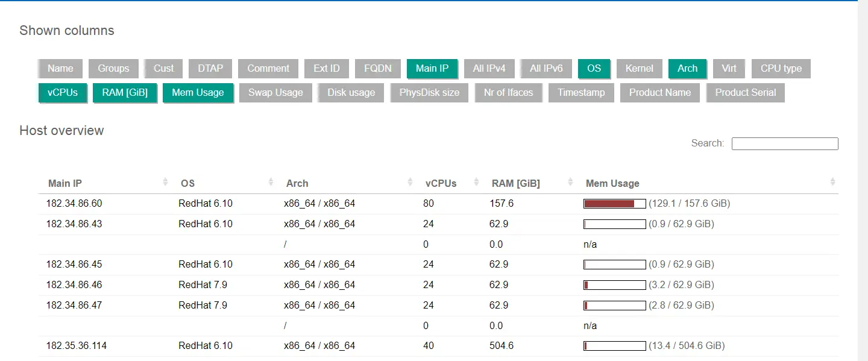Hide the Mem Usage column toggle
The image size is (868, 361).
coord(198,93)
